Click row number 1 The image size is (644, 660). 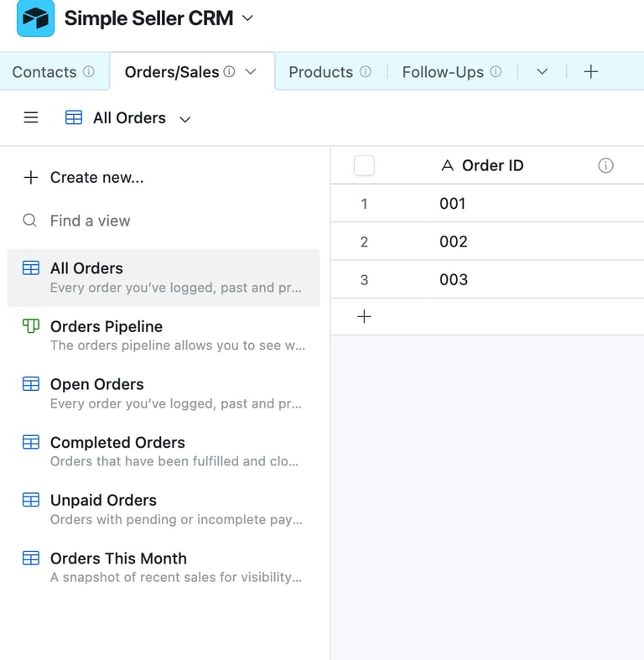pos(364,204)
